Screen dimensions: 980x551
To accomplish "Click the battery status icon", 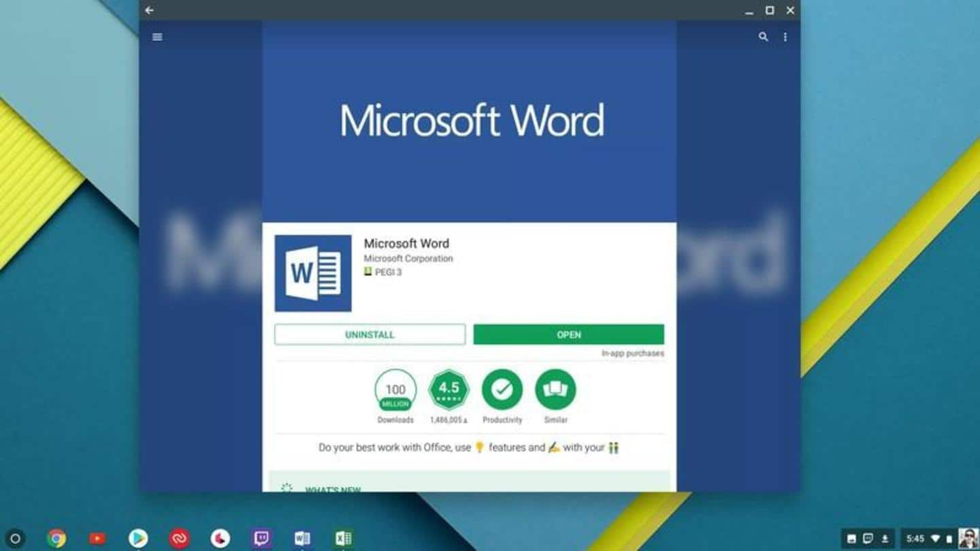I will click(949, 539).
